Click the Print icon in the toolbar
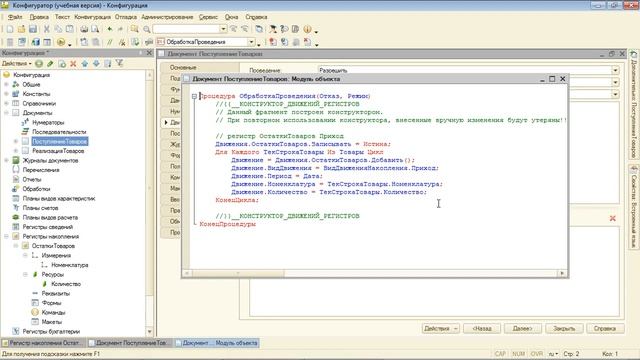The height and width of the screenshot is (360, 640). (x=84, y=29)
